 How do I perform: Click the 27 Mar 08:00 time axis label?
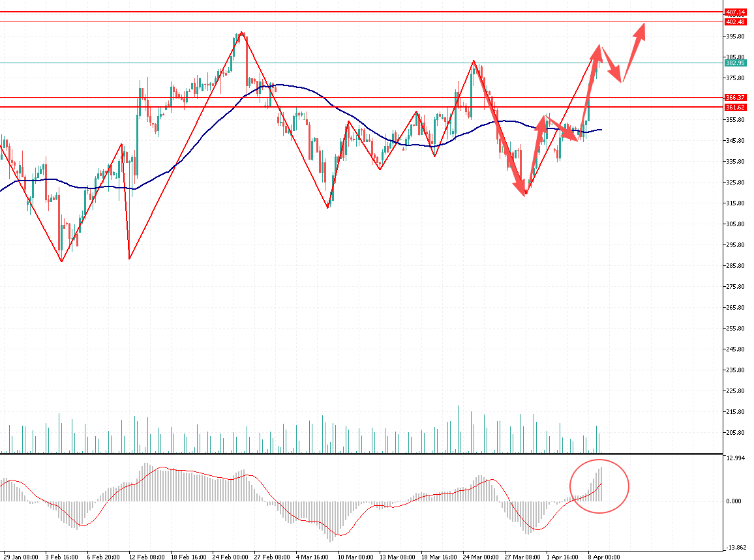pos(522,557)
